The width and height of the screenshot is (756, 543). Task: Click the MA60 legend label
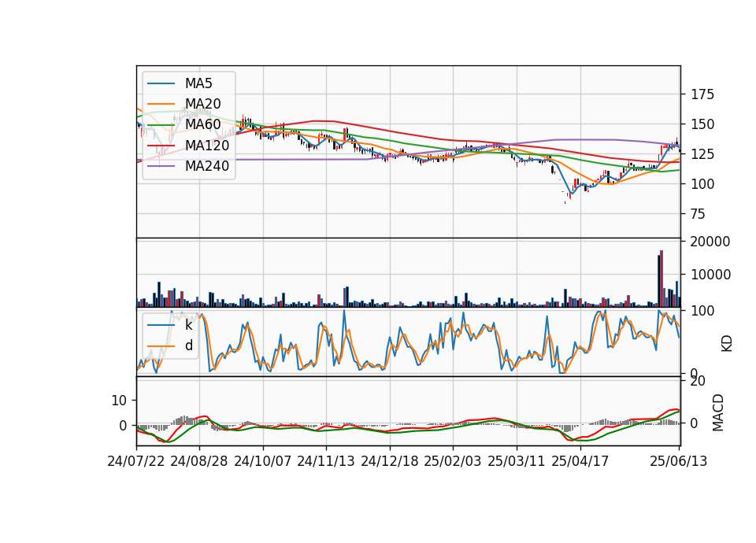202,124
